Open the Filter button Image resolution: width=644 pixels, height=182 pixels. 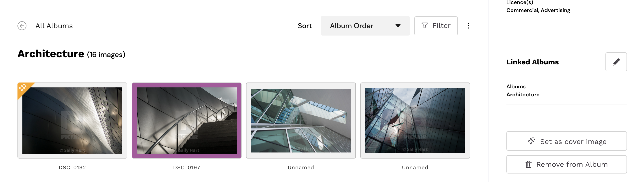coord(436,26)
